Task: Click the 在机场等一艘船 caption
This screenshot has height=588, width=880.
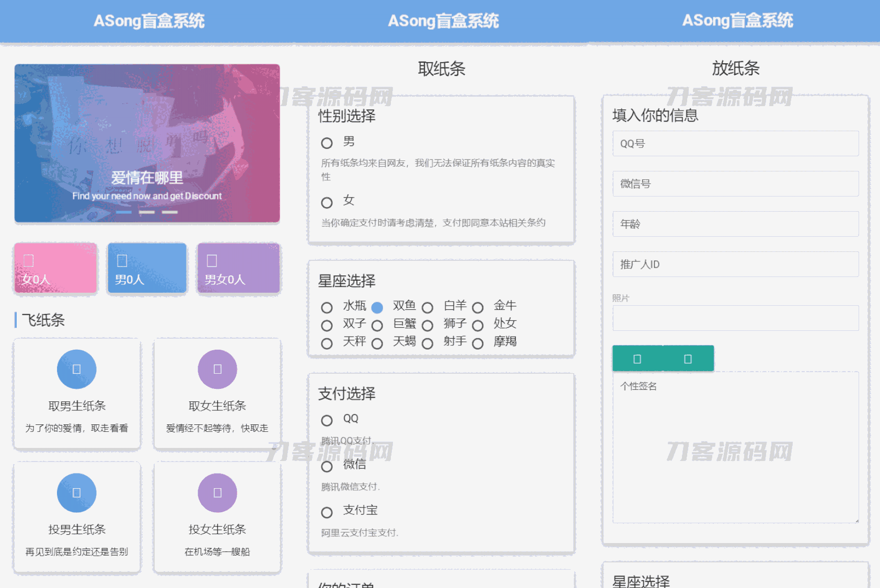Action: [x=217, y=552]
